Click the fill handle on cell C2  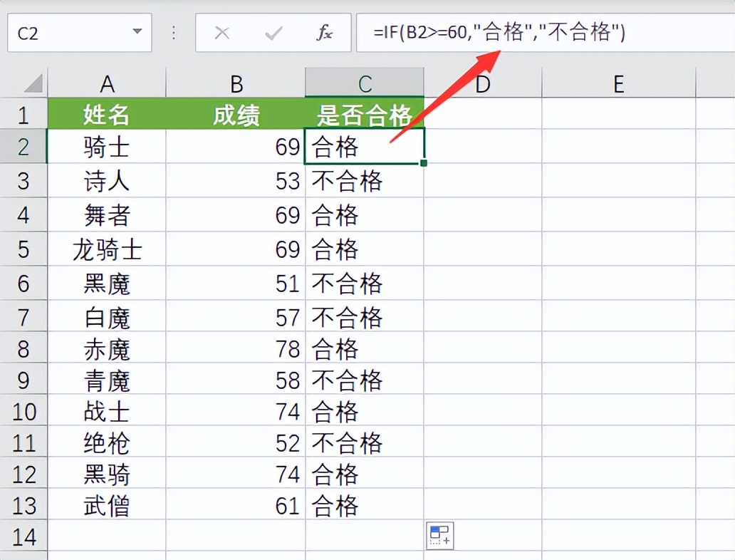click(424, 162)
